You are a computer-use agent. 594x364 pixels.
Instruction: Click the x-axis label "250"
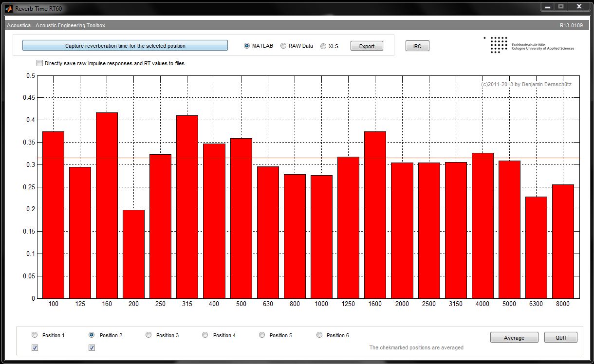coord(160,304)
